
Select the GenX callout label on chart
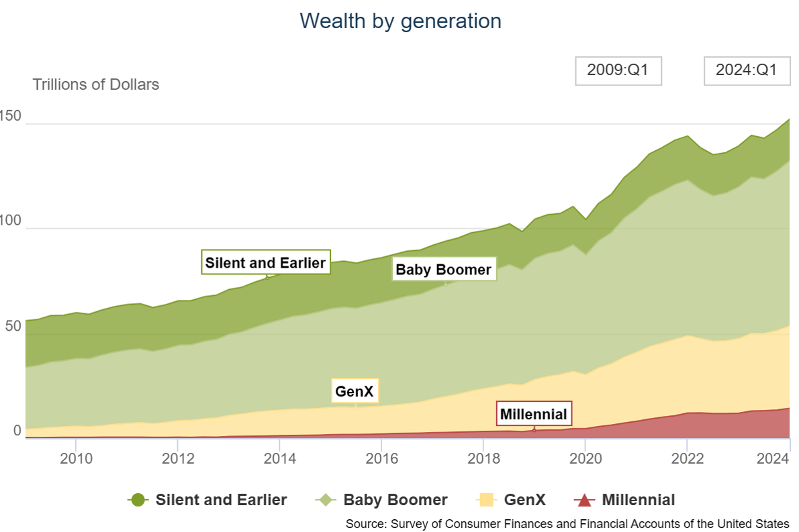[355, 390]
